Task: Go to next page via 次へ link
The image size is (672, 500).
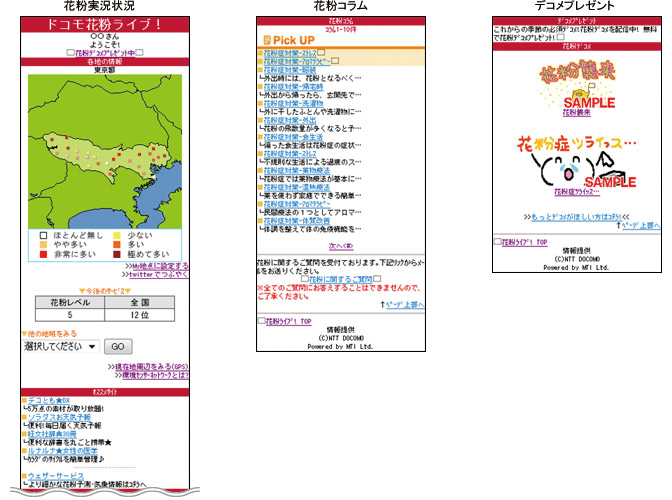Action: (341, 246)
